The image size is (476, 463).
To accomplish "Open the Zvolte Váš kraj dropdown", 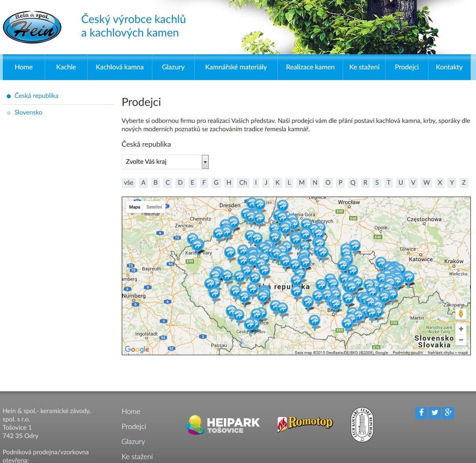I will point(165,162).
